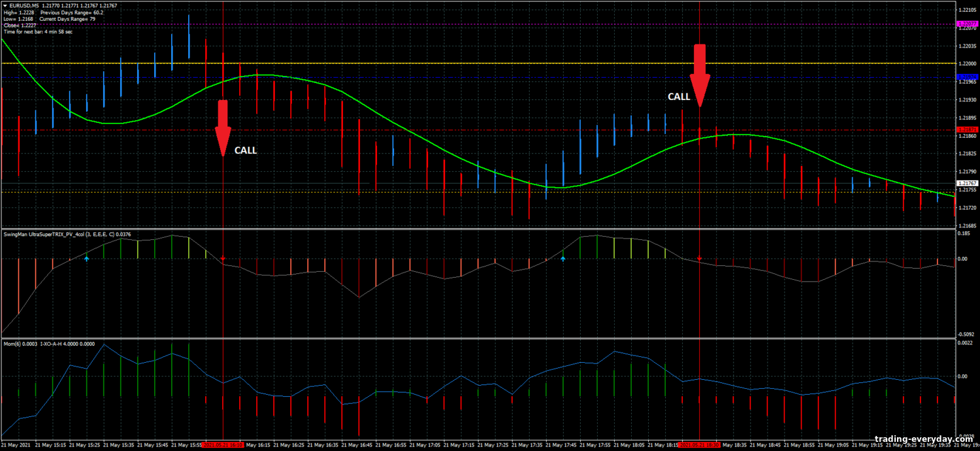The width and height of the screenshot is (980, 451).
Task: Select the red-highlighted 18:30 time axis label
Action: click(x=700, y=445)
